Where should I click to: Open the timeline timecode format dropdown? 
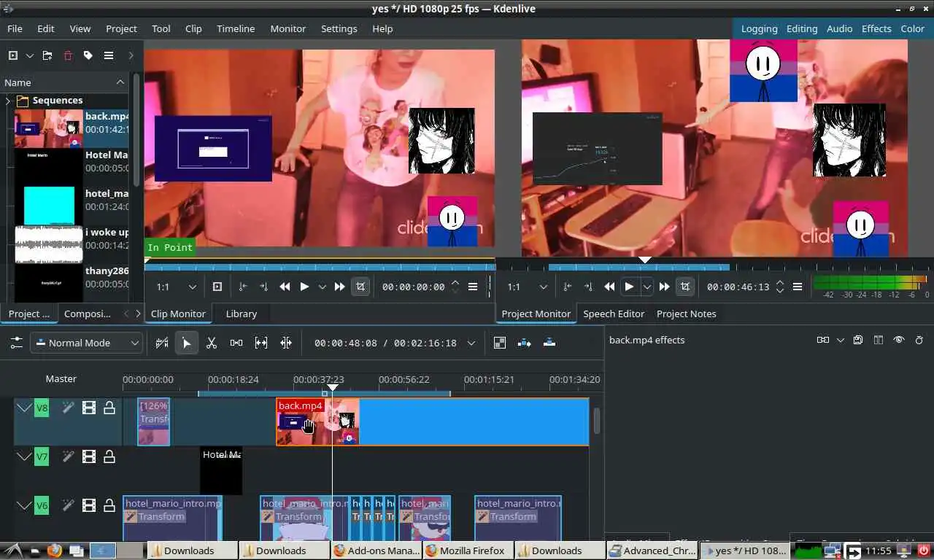tap(471, 343)
